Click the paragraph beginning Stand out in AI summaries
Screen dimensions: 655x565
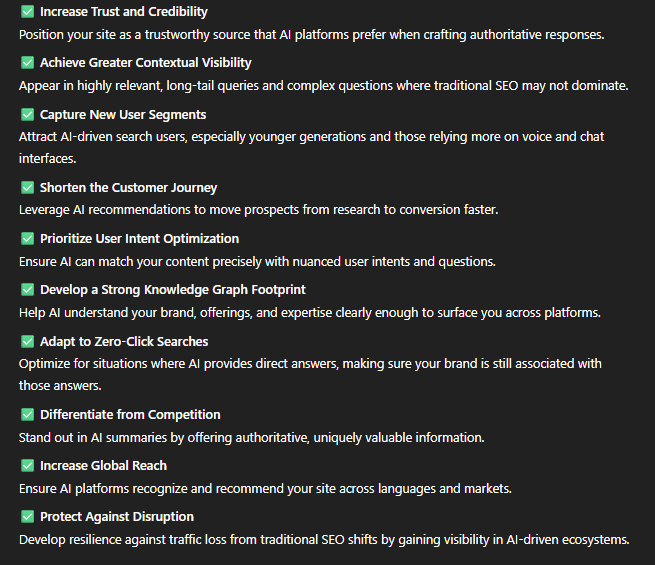251,438
